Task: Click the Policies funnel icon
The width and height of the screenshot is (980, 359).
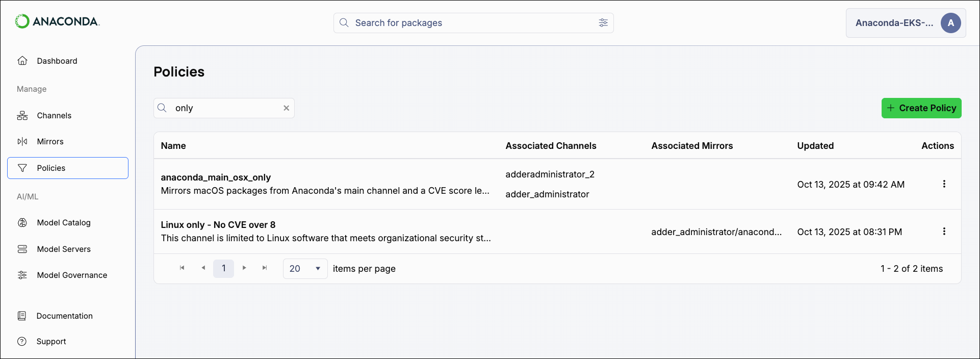Action: click(x=22, y=168)
